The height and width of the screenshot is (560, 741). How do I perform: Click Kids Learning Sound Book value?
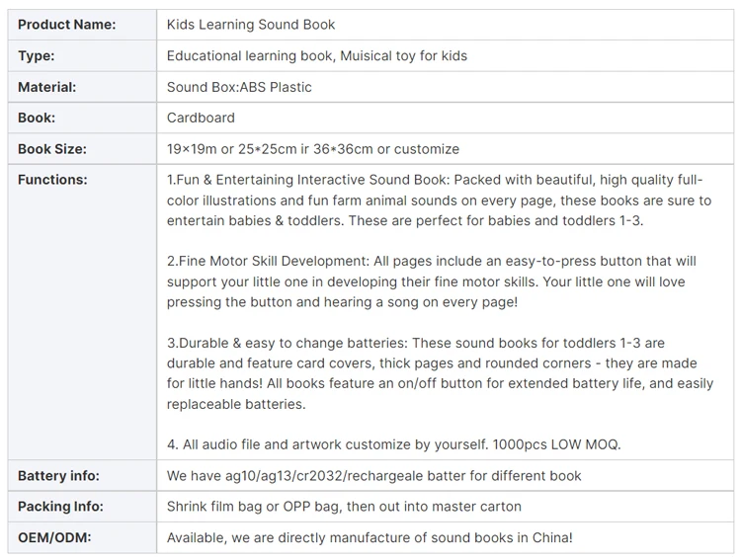tap(251, 25)
